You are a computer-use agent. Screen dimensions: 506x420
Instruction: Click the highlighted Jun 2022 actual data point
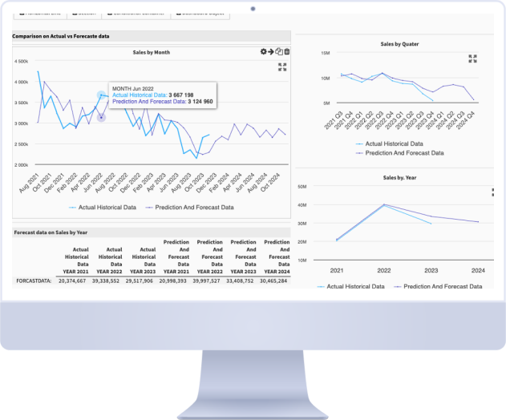[x=102, y=95]
